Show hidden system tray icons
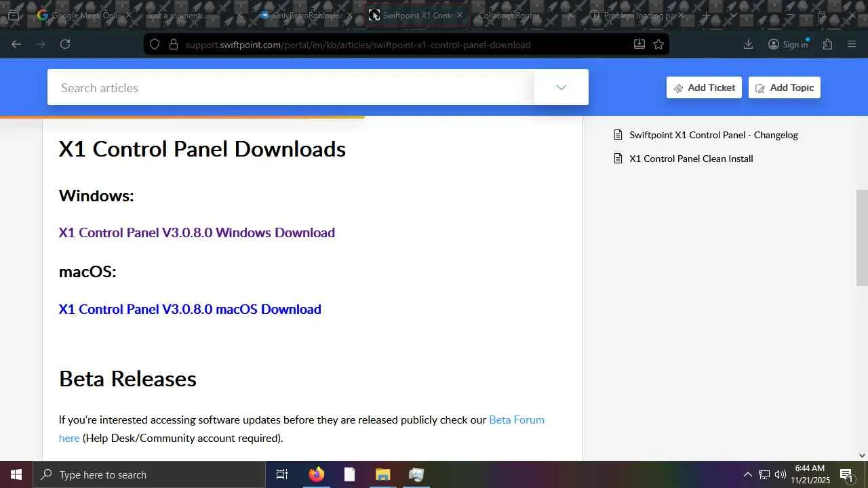Image resolution: width=868 pixels, height=488 pixels. [747, 474]
